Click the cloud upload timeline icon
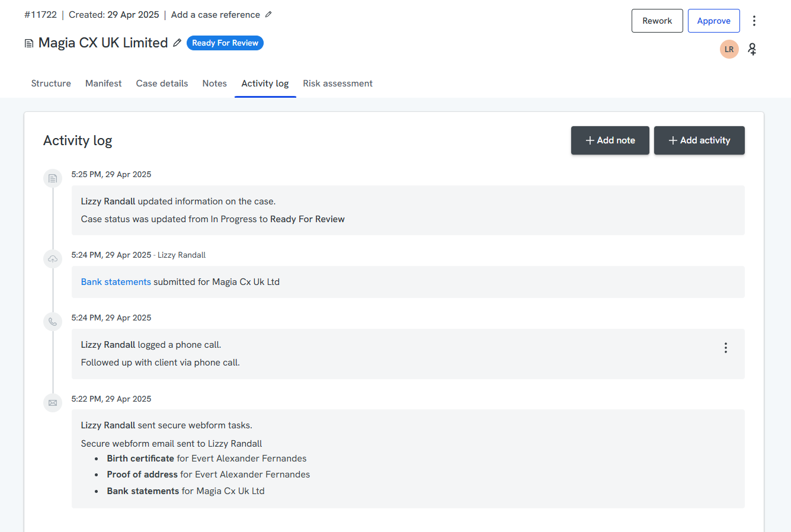Screen dimensions: 791x532 point(53,259)
